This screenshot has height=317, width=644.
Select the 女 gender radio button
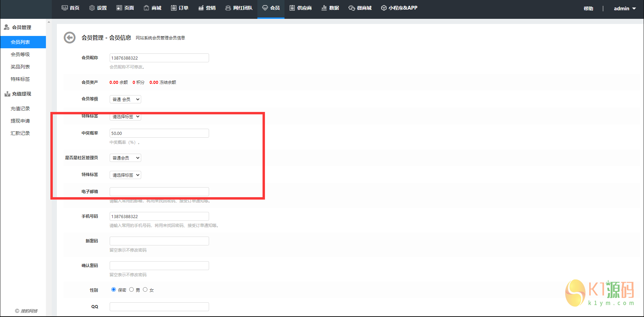click(x=145, y=290)
